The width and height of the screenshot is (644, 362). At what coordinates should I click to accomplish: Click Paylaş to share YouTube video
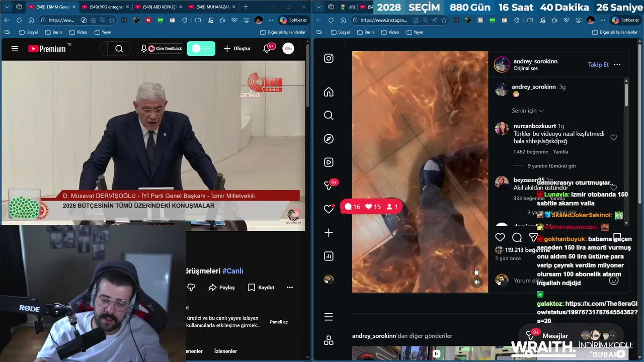click(x=221, y=288)
